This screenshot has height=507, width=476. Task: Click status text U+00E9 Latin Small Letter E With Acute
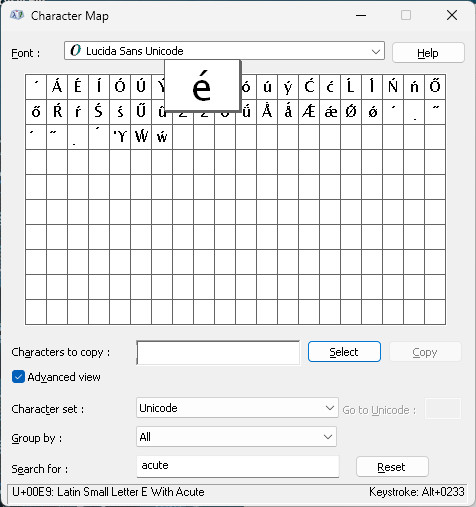[108, 492]
